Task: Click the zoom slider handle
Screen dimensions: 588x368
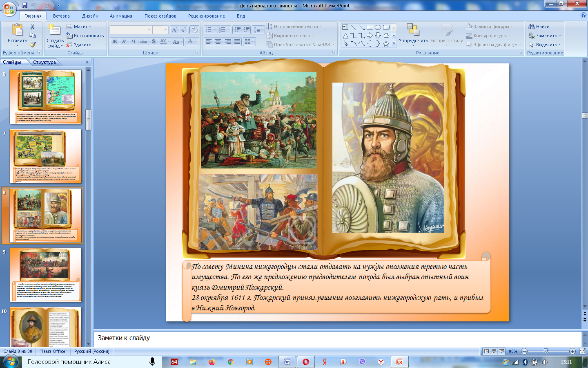Action: (x=546, y=351)
